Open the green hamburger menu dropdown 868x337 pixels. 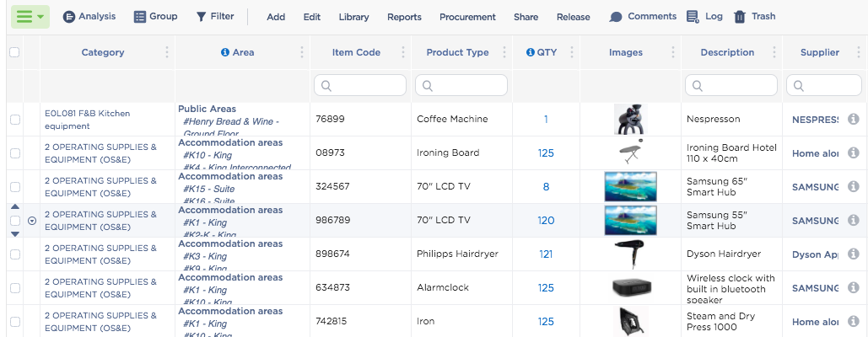[x=30, y=17]
